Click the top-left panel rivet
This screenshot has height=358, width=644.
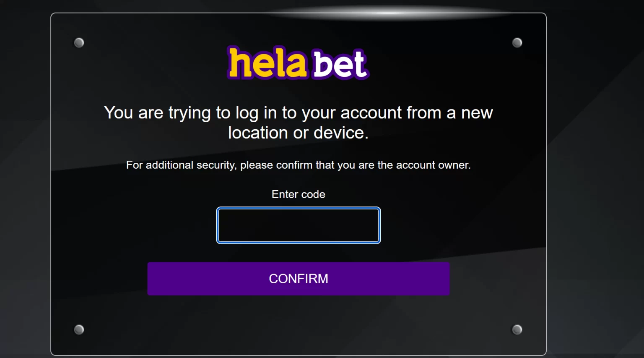(x=79, y=43)
